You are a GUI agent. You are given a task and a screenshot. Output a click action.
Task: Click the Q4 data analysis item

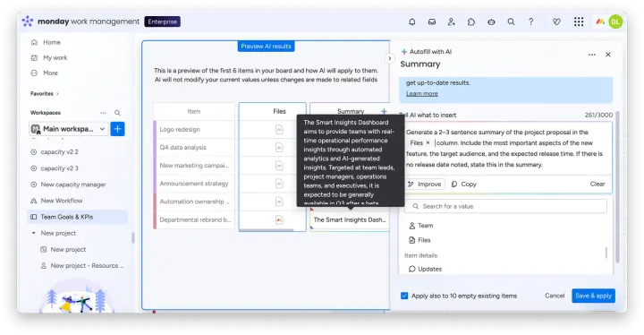click(x=182, y=148)
